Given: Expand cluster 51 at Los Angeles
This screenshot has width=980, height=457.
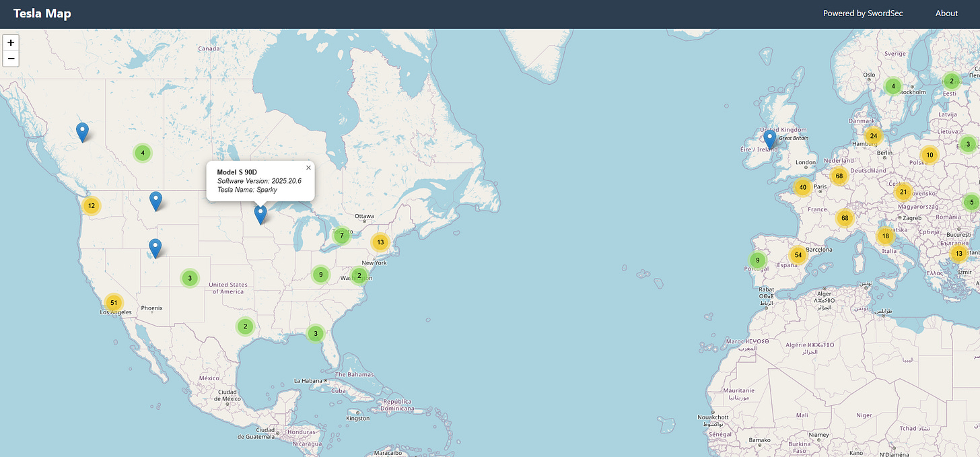Looking at the screenshot, I should (x=114, y=302).
